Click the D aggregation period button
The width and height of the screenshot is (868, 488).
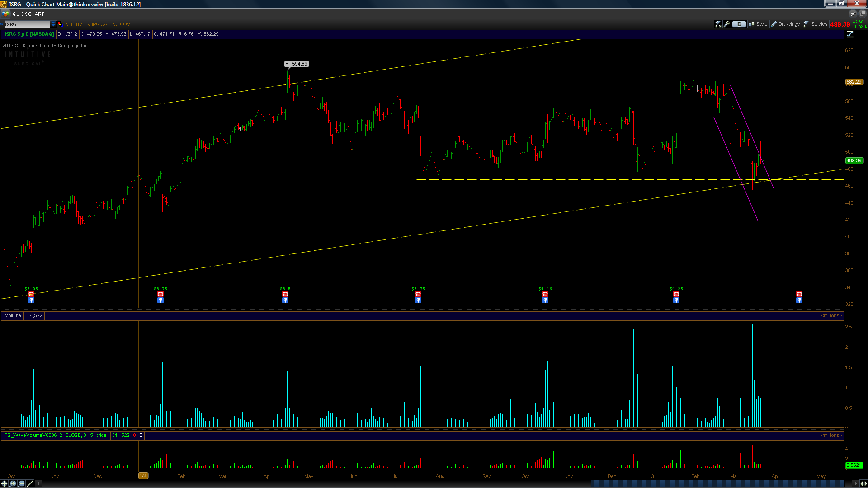(739, 24)
